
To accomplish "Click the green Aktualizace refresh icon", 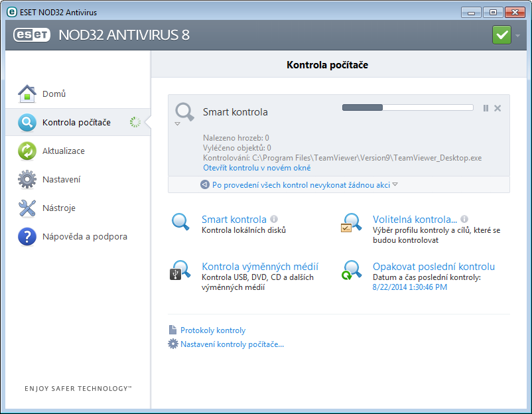I will point(27,151).
